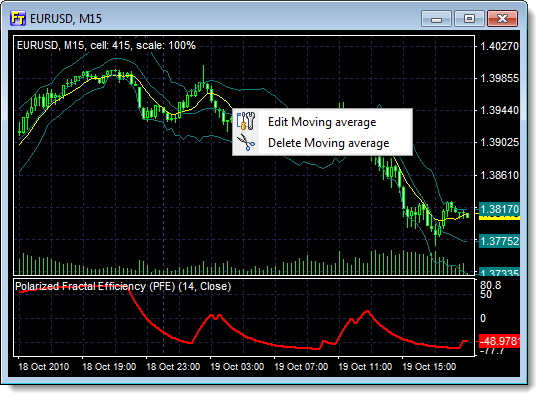Screen dimensions: 543x400
Task: Select Edit Moving average menu entry
Action: [x=322, y=122]
